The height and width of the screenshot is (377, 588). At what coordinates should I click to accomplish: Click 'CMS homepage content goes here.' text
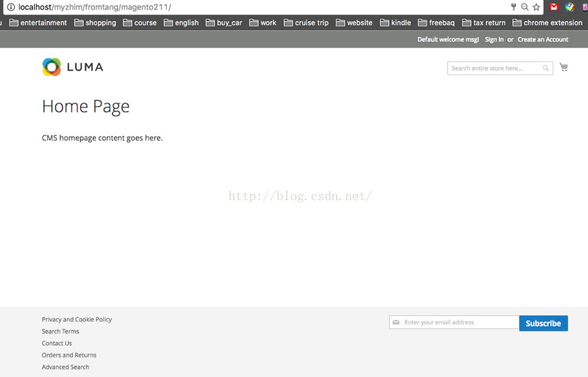pos(102,138)
